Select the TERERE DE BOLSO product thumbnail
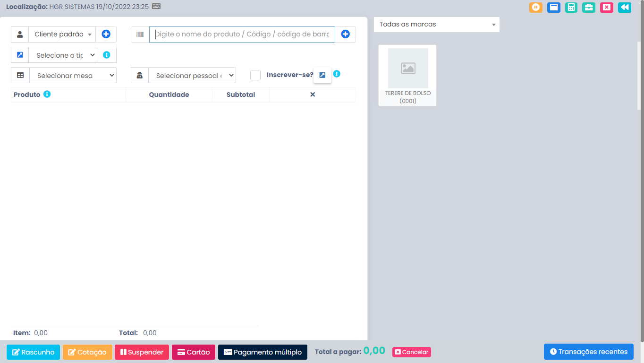Viewport: 644px width, 363px height. (x=407, y=75)
